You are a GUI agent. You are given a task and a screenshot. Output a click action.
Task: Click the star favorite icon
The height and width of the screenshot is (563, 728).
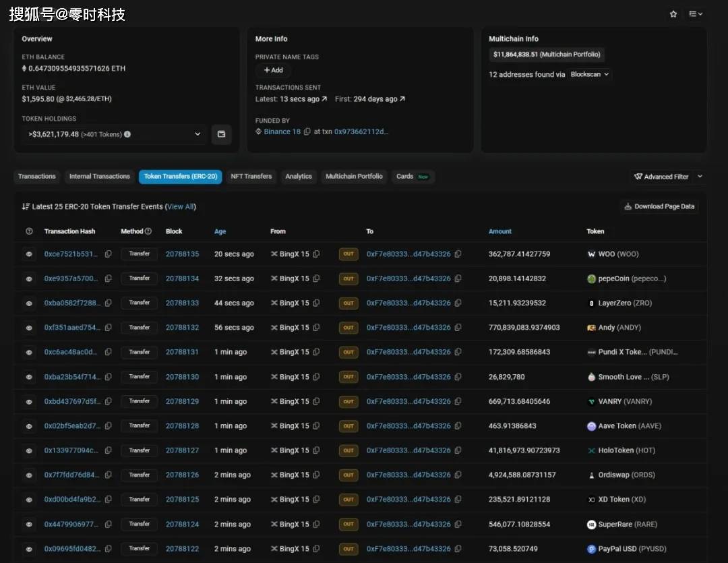click(x=673, y=14)
